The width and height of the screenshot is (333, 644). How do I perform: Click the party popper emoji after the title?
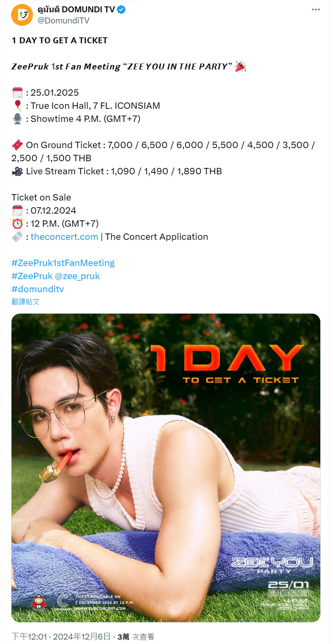click(x=241, y=66)
